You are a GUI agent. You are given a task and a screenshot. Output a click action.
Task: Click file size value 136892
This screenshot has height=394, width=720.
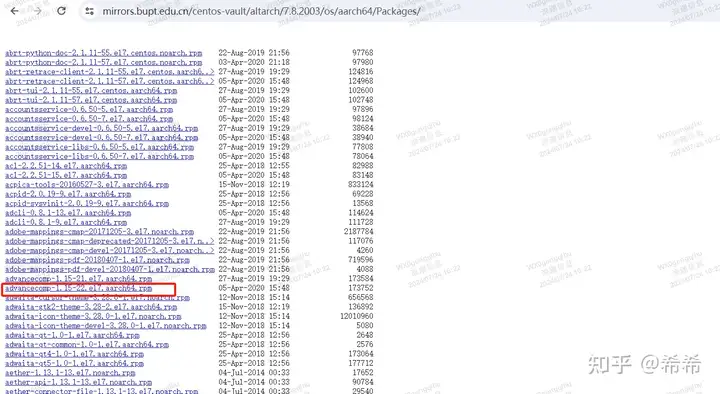pyautogui.click(x=361, y=307)
